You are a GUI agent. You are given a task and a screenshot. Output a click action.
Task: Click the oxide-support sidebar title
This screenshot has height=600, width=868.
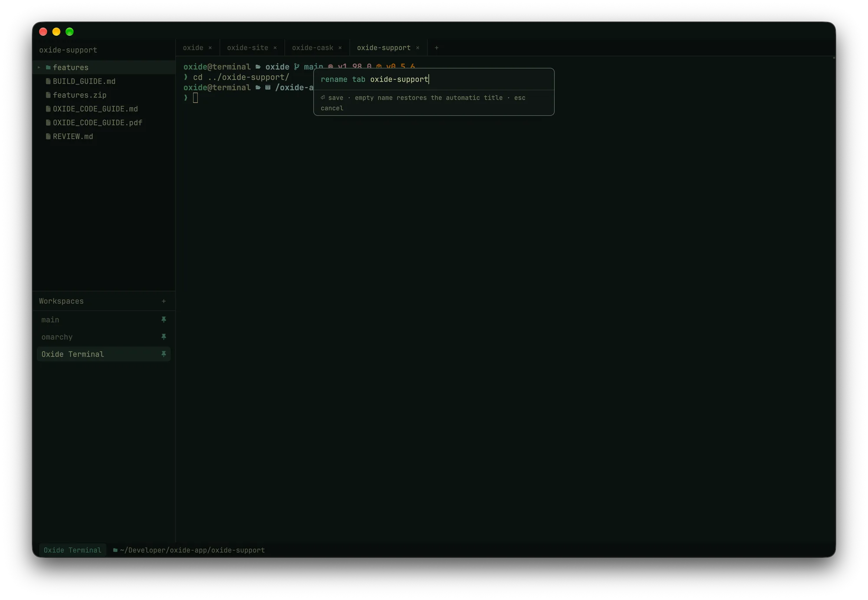coord(68,50)
